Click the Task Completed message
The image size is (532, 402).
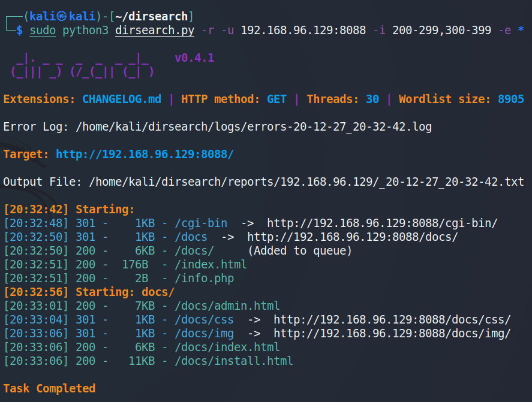pyautogui.click(x=49, y=388)
